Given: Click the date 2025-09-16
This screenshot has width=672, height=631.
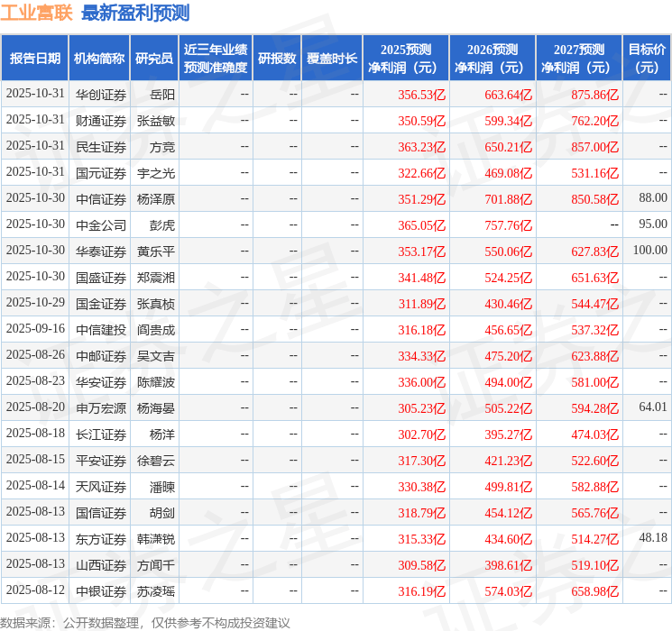Looking at the screenshot, I should 35,328.
